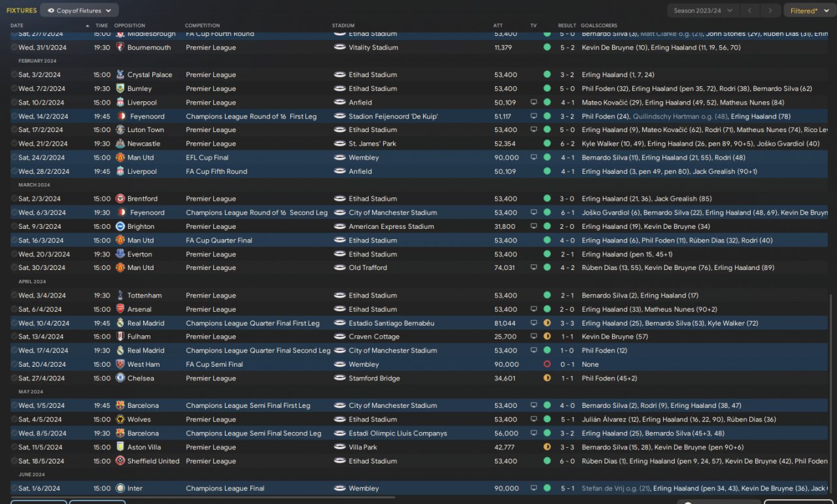
Task: Click the Newcastle club badge
Action: pos(120,144)
